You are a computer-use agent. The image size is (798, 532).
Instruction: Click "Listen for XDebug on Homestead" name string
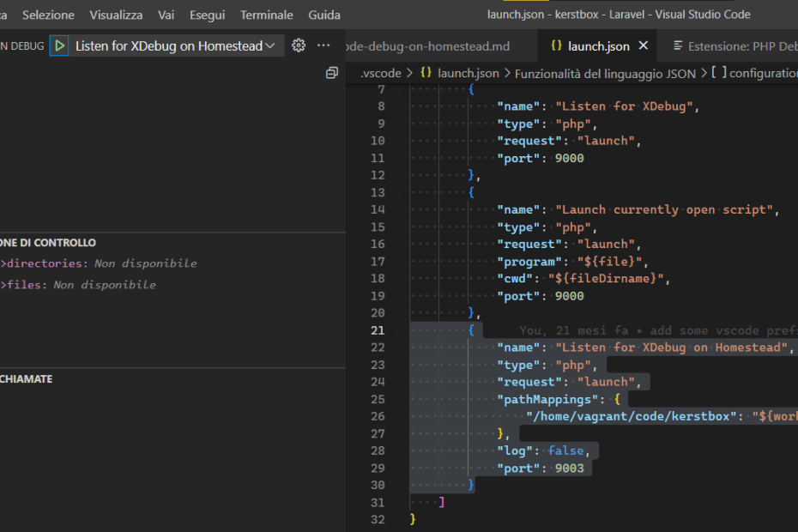671,348
